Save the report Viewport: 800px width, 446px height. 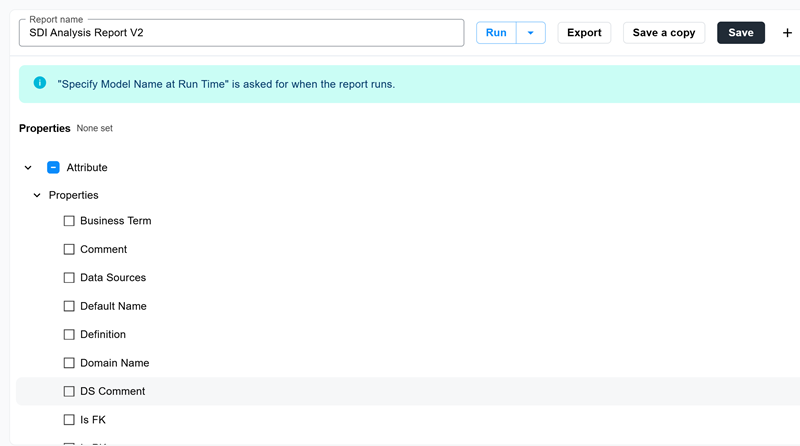pos(741,33)
